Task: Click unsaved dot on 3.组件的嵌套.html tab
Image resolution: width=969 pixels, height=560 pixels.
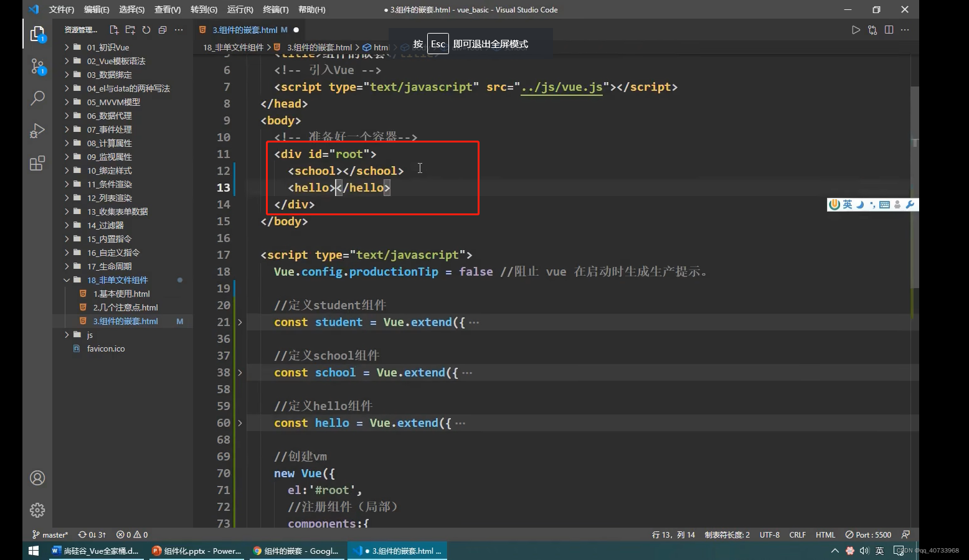Action: 296,30
